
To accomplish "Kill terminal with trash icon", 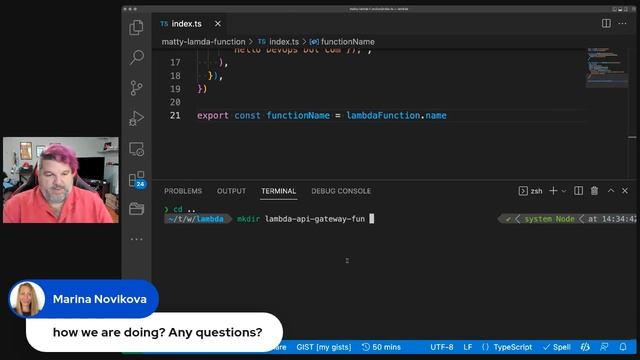I will (x=594, y=191).
